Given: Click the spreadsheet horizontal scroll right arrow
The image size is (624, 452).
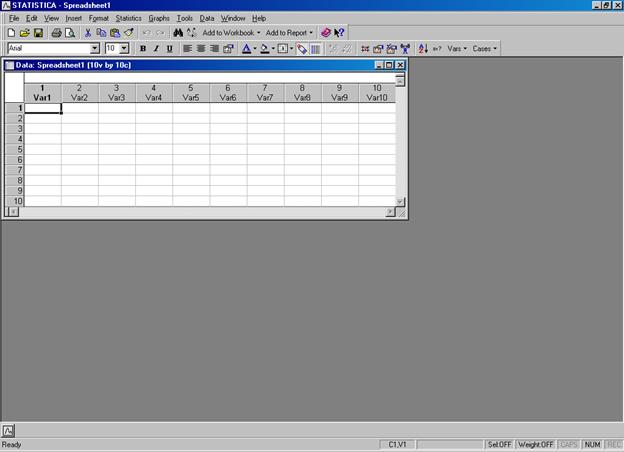Looking at the screenshot, I should coord(390,212).
